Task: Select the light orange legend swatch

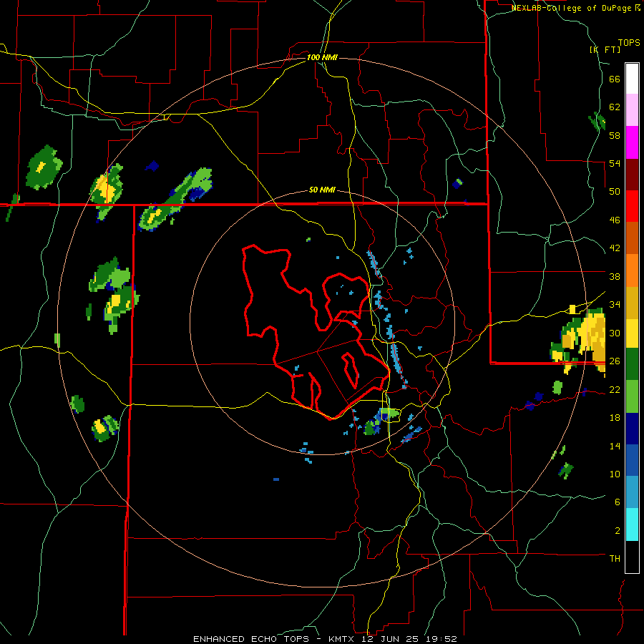Action: 632,270
